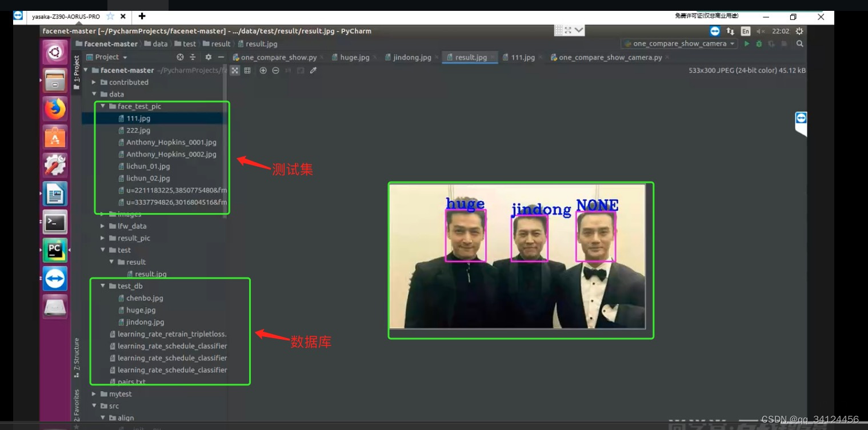Screen dimensions: 868x430
Task: Start debugging with the bug icon
Action: (x=759, y=43)
